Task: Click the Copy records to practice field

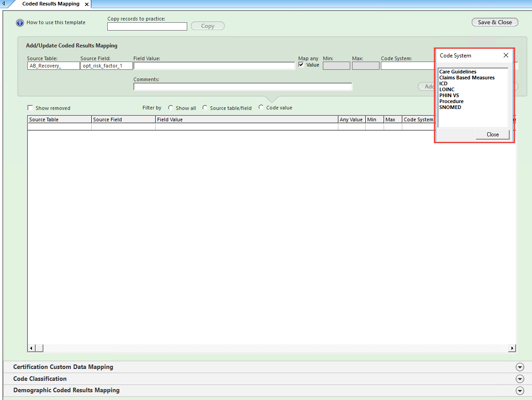Action: click(x=147, y=26)
